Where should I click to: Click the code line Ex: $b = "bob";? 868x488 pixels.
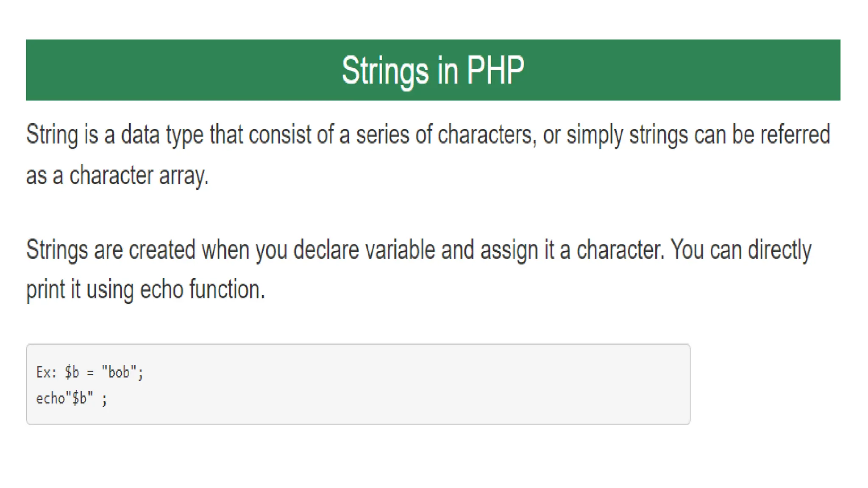click(x=90, y=372)
